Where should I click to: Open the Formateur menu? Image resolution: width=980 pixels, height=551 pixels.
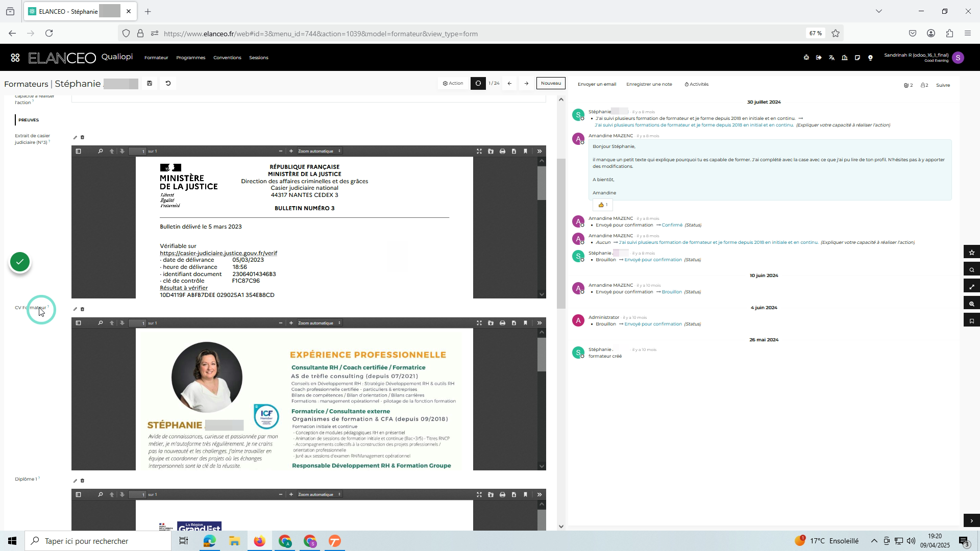point(156,58)
